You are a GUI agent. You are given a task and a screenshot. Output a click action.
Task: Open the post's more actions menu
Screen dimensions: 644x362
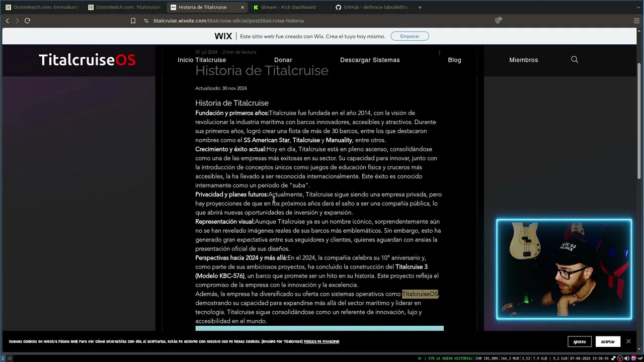(439, 52)
